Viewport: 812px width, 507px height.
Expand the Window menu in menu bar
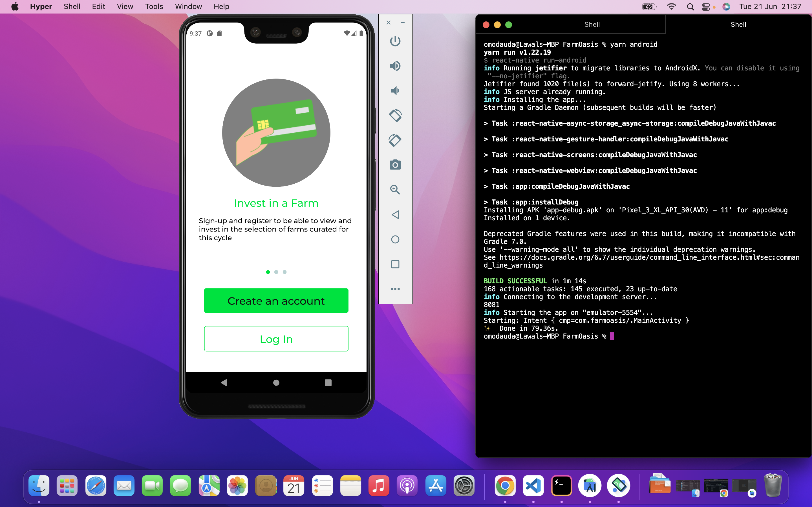point(188,6)
